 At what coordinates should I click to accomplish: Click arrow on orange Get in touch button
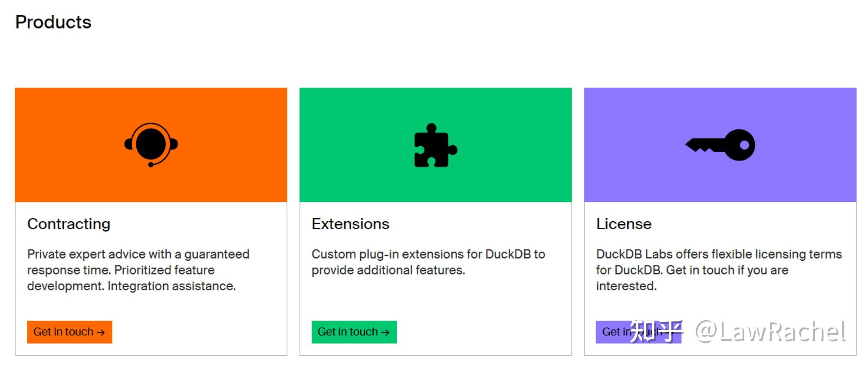[101, 332]
